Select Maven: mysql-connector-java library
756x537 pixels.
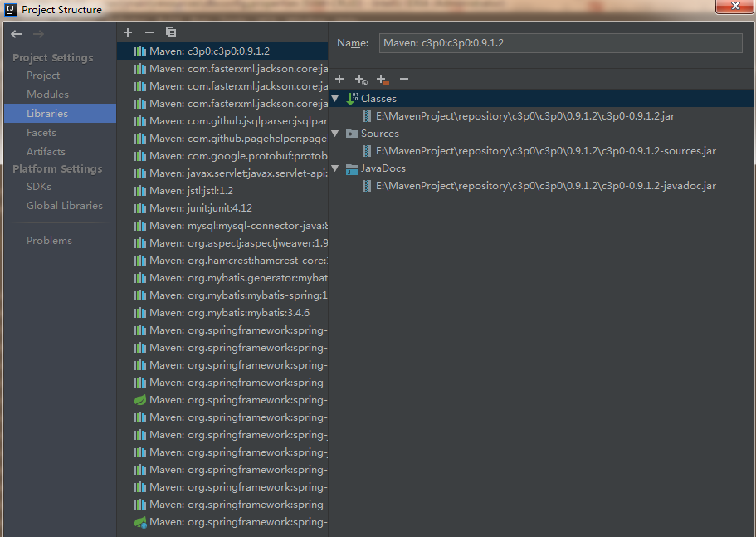click(222, 226)
